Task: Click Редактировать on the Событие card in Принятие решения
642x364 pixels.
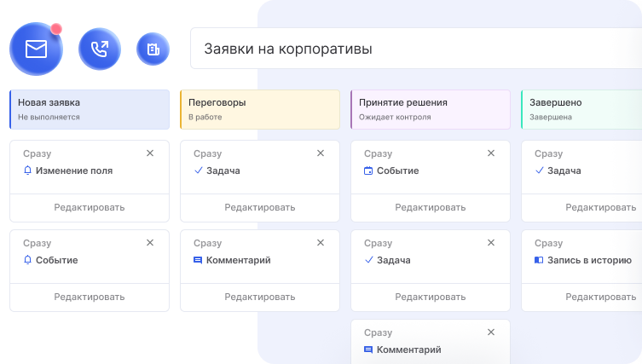Action: 431,207
